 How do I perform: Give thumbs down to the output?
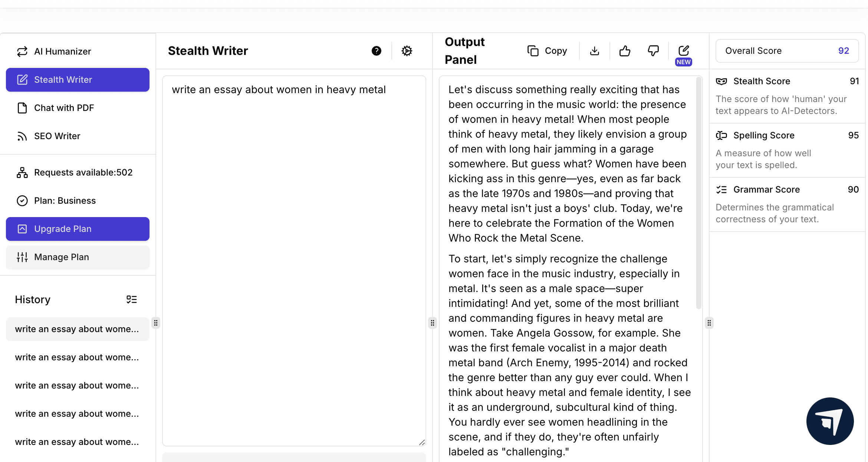(653, 51)
